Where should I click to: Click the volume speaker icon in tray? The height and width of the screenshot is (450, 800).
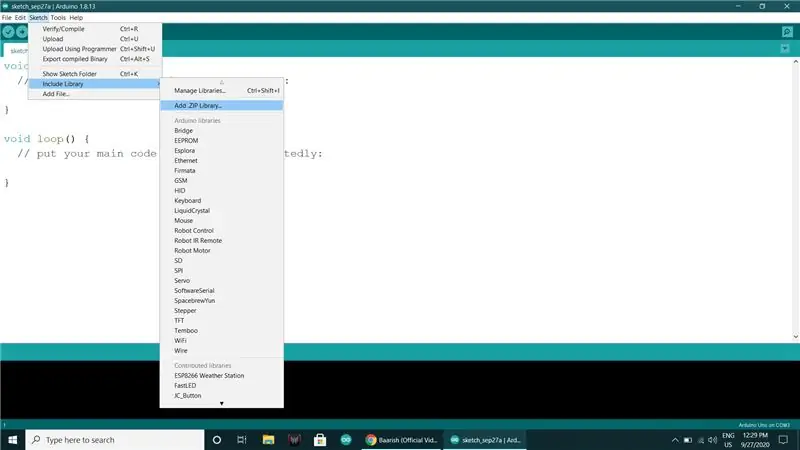[712, 440]
